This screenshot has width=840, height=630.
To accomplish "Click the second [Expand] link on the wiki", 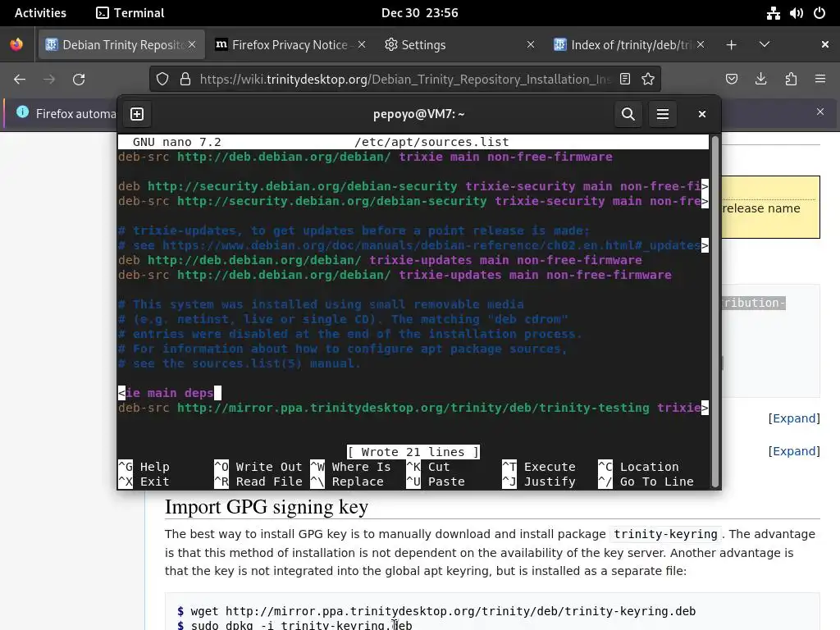I will tap(794, 451).
